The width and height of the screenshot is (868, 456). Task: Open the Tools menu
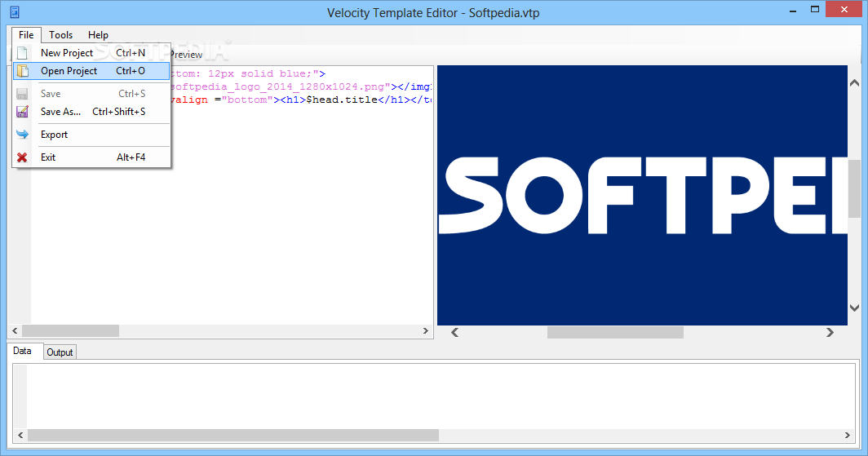click(61, 35)
